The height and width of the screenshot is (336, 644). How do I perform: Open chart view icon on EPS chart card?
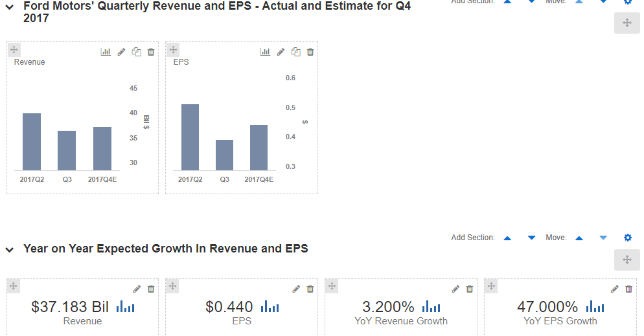265,52
